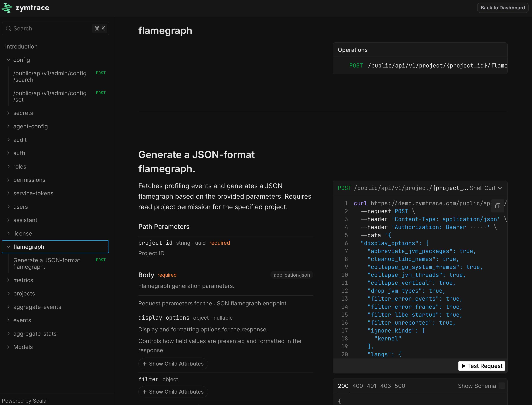Expand the audit section
The width and height of the screenshot is (532, 405).
[8, 140]
